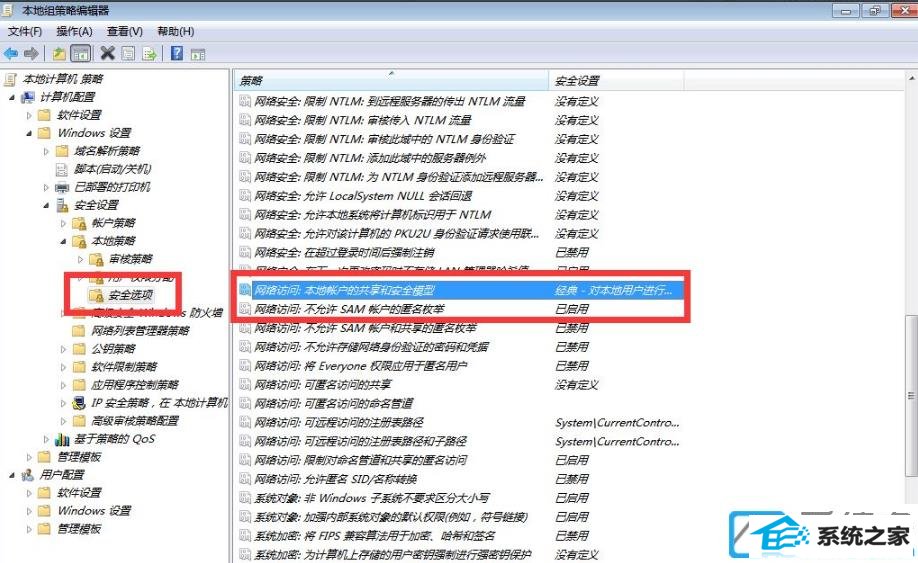Select 应用程序控制策略 in the tree

pos(135,385)
